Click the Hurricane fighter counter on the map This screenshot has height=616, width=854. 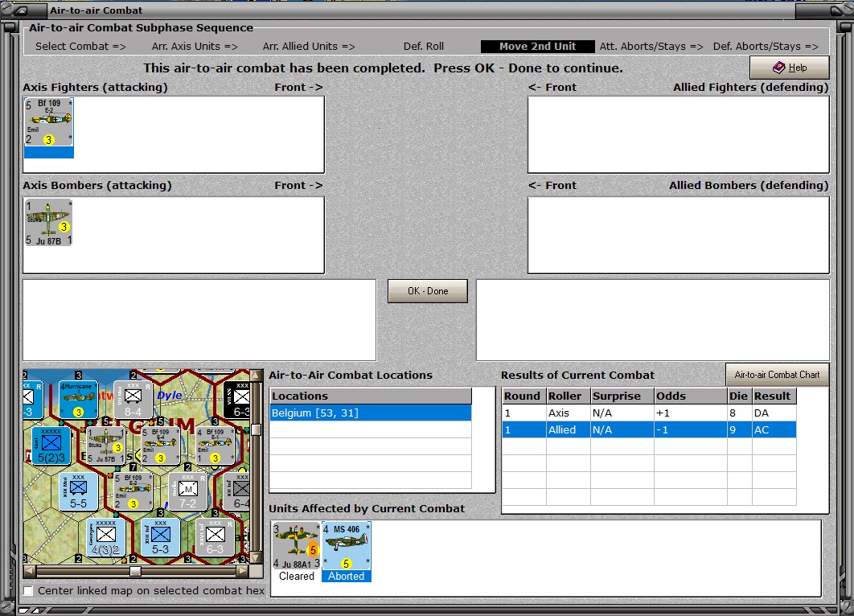tap(78, 400)
